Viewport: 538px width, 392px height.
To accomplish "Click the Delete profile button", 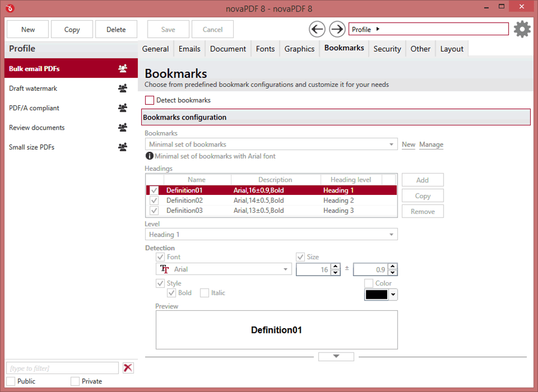I will point(116,29).
